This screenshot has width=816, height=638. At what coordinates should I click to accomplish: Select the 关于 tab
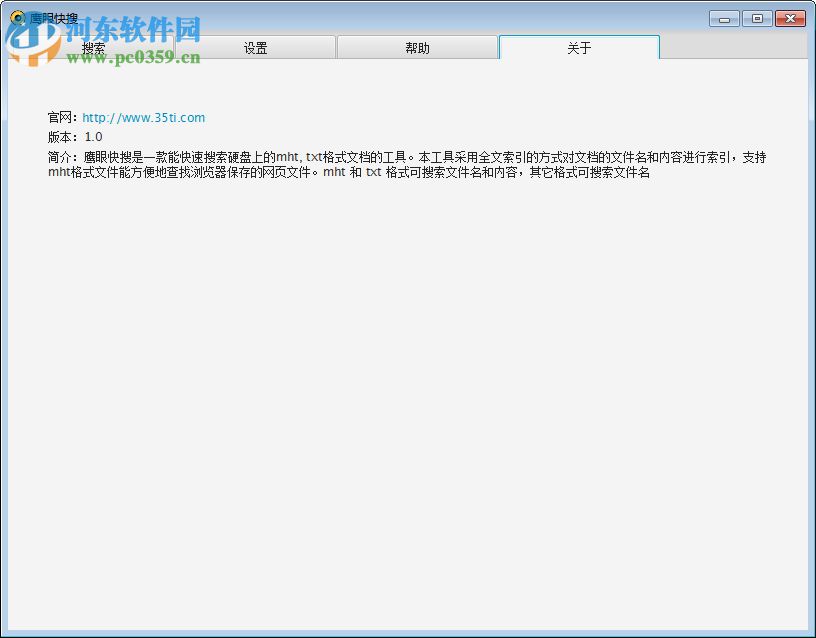(579, 47)
